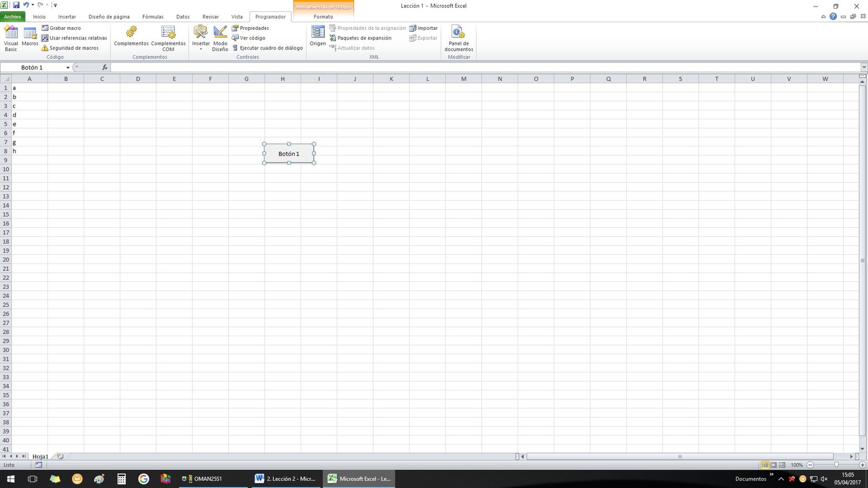Click the insert function fx button

[x=105, y=68]
